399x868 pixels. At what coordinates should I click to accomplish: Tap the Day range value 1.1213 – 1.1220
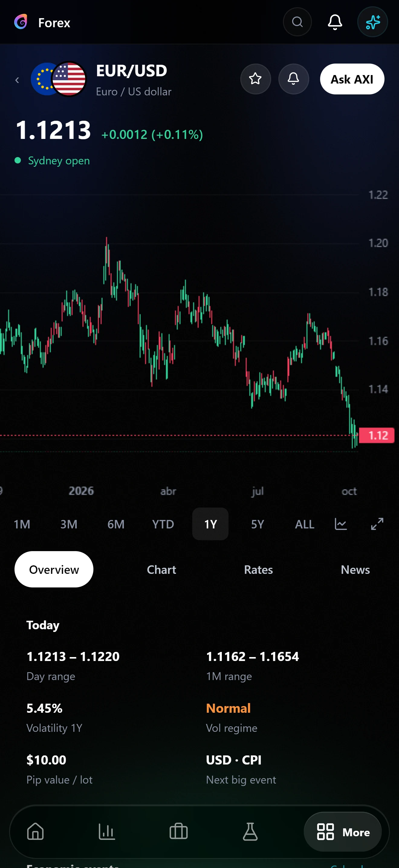coord(73,656)
